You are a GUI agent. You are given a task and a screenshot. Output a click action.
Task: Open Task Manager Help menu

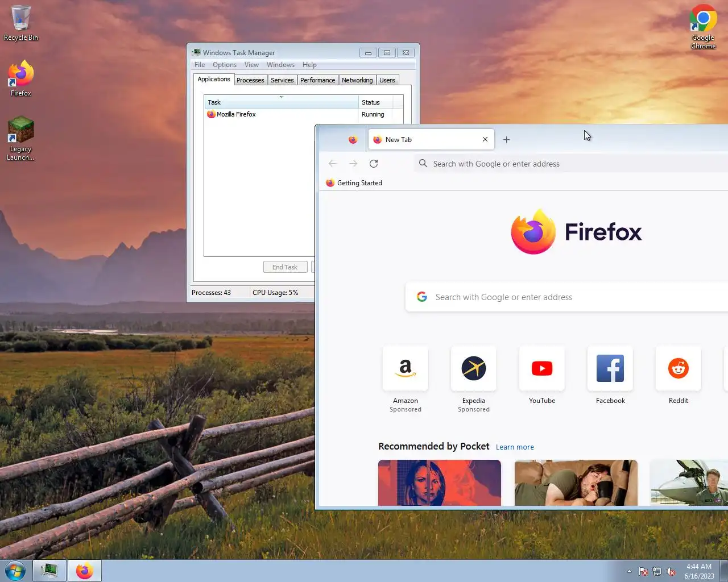click(309, 65)
